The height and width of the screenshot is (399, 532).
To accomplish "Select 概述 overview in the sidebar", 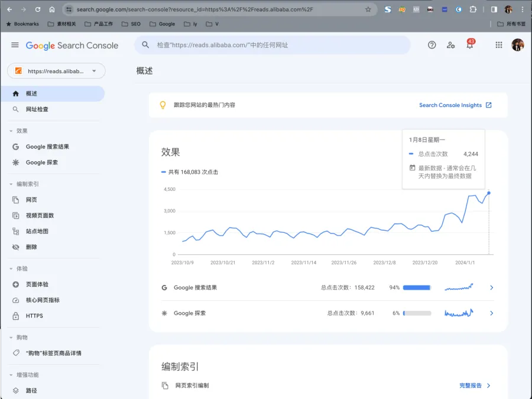I will tap(53, 93).
